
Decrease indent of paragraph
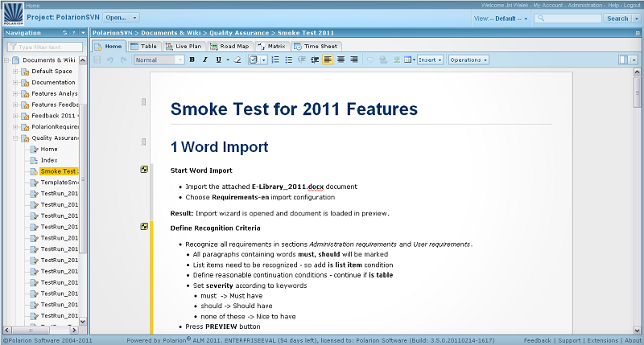tap(302, 60)
